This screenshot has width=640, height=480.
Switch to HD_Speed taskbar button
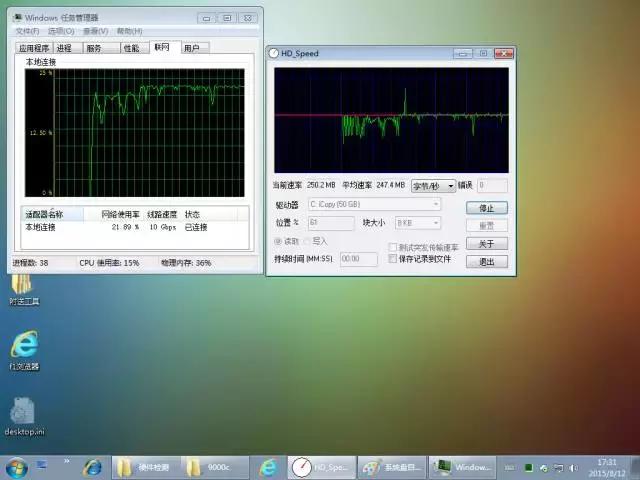tap(320, 467)
